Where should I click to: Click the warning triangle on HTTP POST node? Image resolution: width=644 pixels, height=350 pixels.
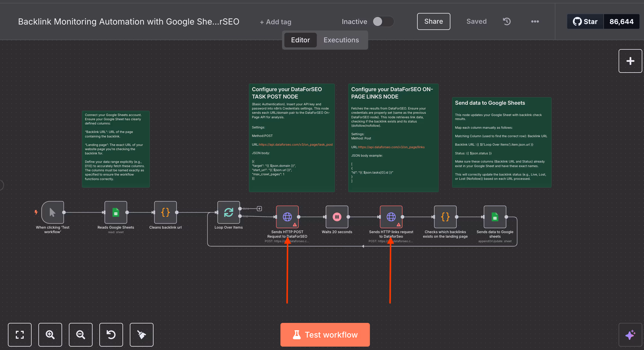pos(295,225)
